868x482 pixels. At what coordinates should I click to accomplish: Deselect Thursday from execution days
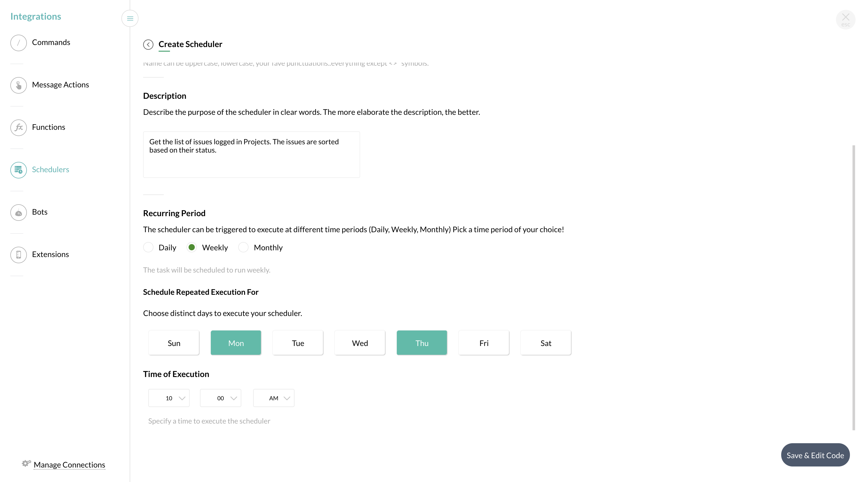point(422,343)
